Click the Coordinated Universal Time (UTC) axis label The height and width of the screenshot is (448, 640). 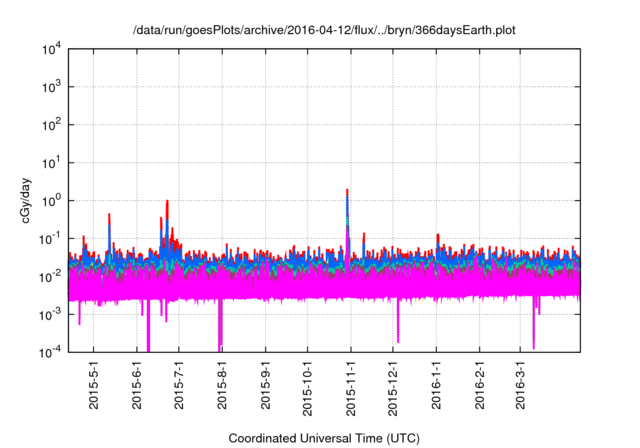tap(323, 438)
